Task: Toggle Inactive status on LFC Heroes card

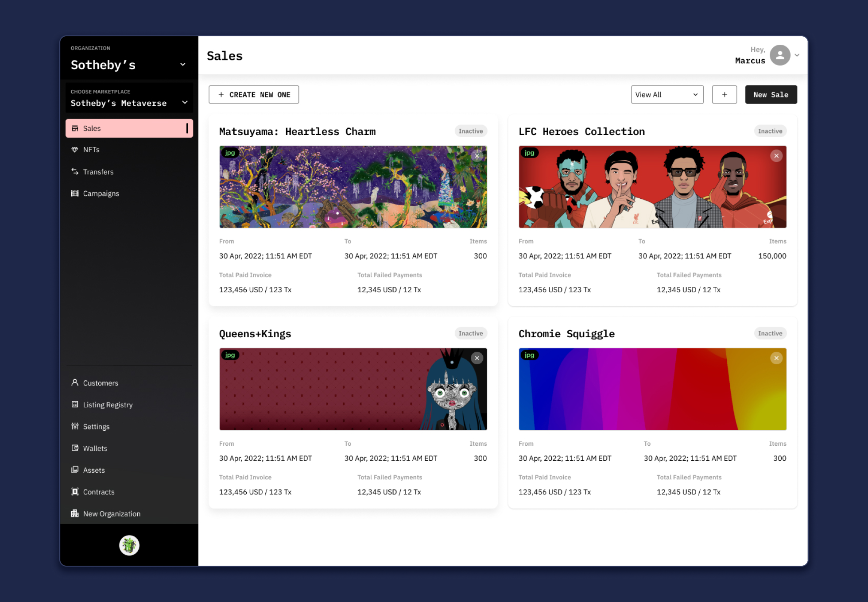Action: coord(770,131)
